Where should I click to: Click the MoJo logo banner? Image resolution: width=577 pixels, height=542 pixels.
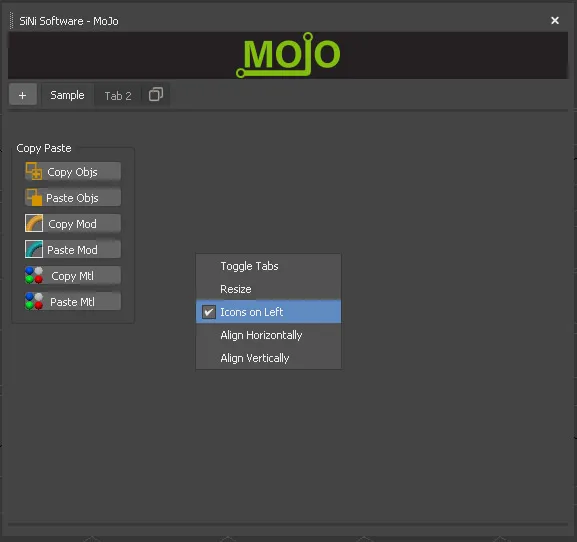coord(288,55)
